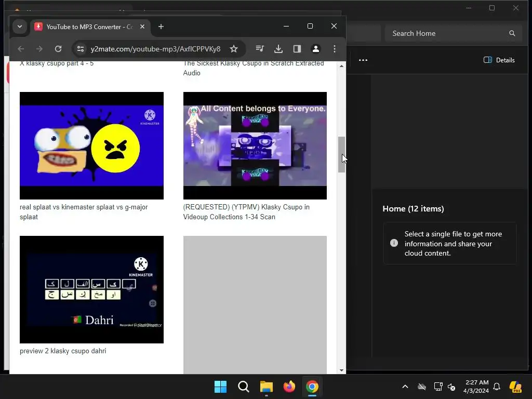The height and width of the screenshot is (399, 532).
Task: Click the page scrollbar thumb
Action: (341, 154)
